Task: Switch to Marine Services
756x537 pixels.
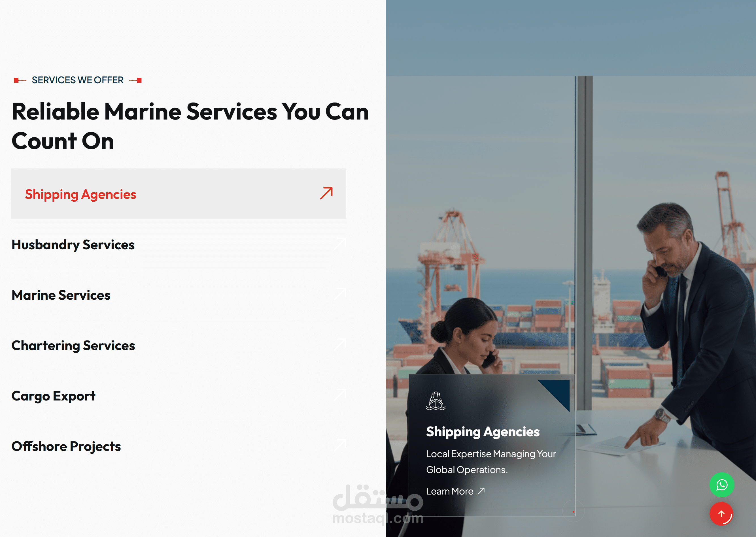Action: [x=61, y=295]
